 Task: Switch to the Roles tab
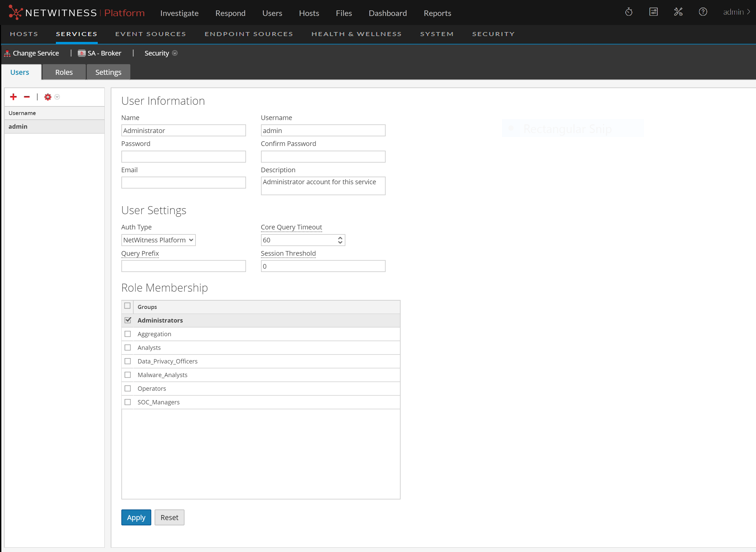point(64,72)
